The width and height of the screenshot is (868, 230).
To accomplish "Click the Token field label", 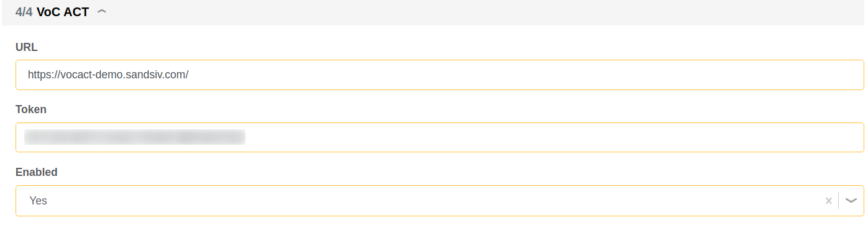I will pos(31,109).
